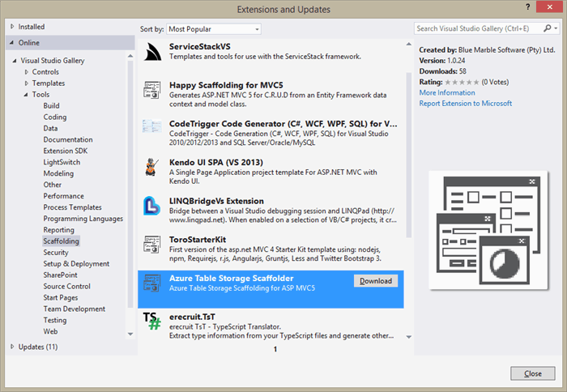Click the category tree scroll-up arrow
This screenshot has height=392, width=567.
tap(130, 56)
